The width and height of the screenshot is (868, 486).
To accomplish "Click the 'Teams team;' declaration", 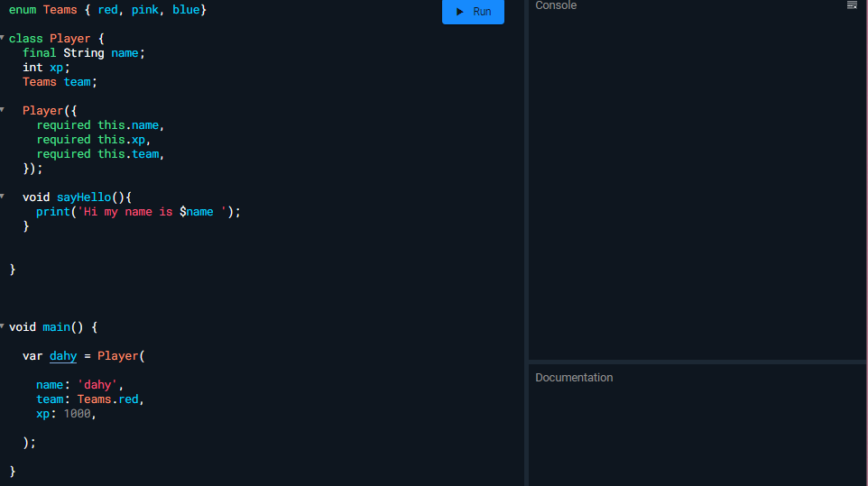I will 60,82.
